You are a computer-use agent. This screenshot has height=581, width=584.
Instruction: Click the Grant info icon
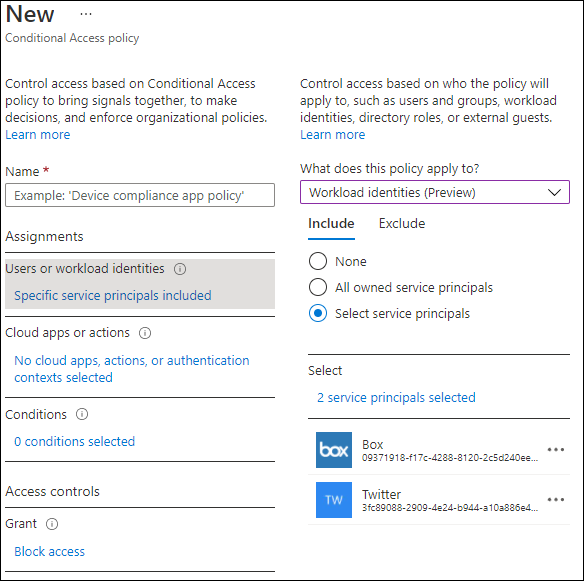(x=52, y=524)
